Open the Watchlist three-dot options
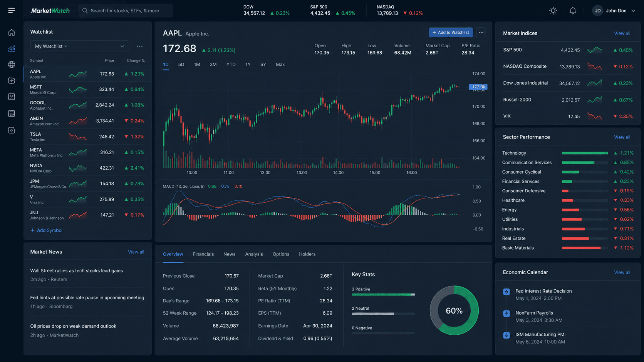This screenshot has width=644, height=362. pyautogui.click(x=140, y=46)
